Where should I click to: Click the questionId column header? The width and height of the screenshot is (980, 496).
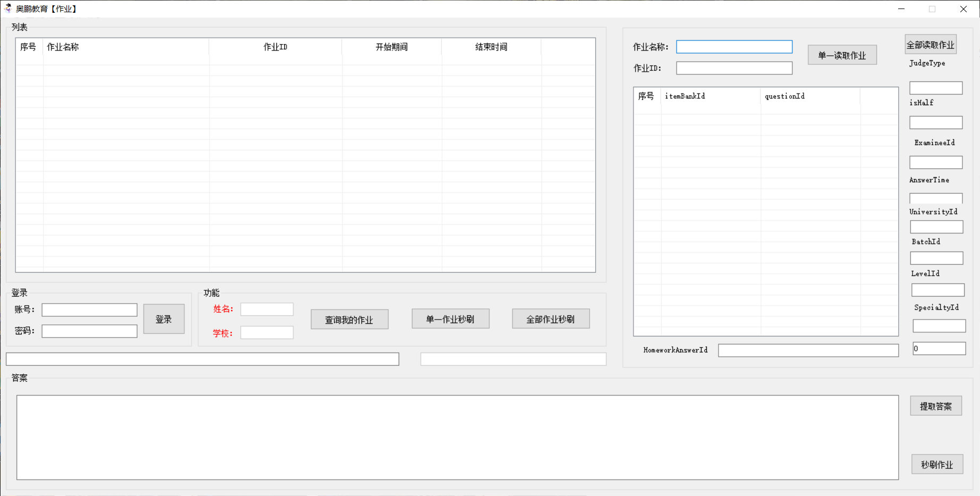pos(810,96)
